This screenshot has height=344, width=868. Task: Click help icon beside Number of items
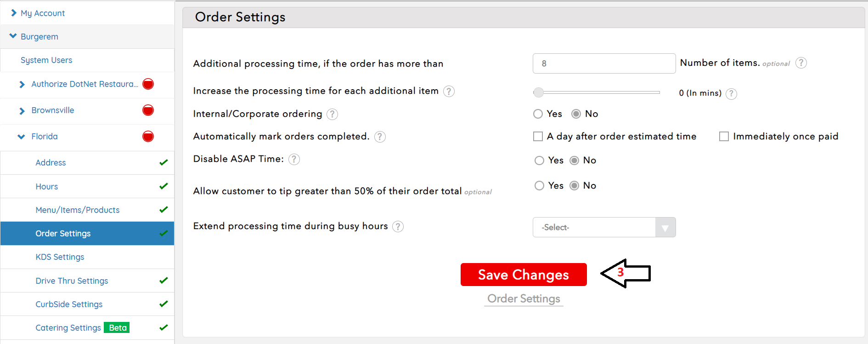click(x=801, y=63)
